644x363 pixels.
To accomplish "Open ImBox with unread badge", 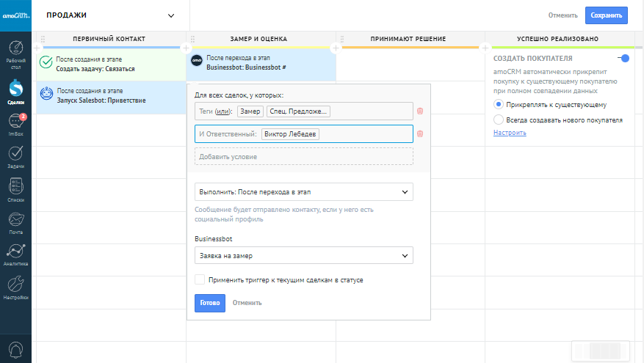I will click(15, 124).
